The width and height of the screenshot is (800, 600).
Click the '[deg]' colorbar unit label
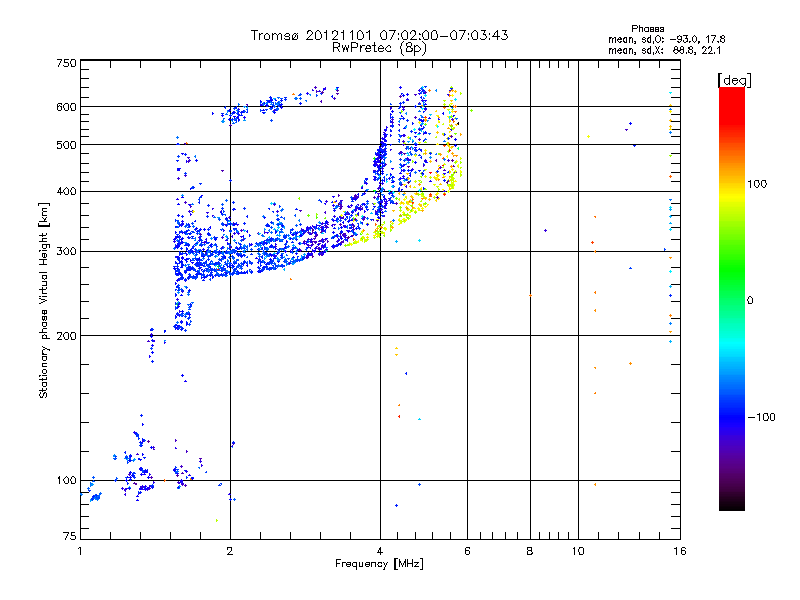click(734, 81)
